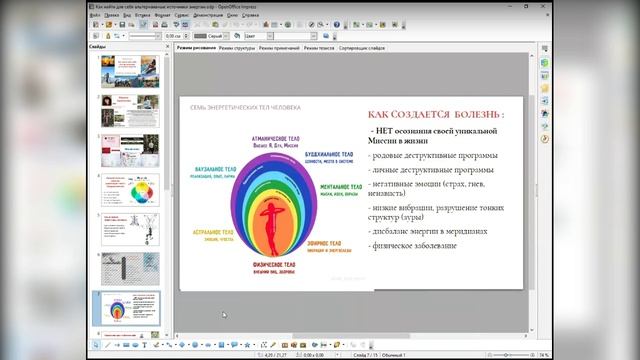Open Properties deck in right sidebar
Screen dimensions: 640x360
545,62
